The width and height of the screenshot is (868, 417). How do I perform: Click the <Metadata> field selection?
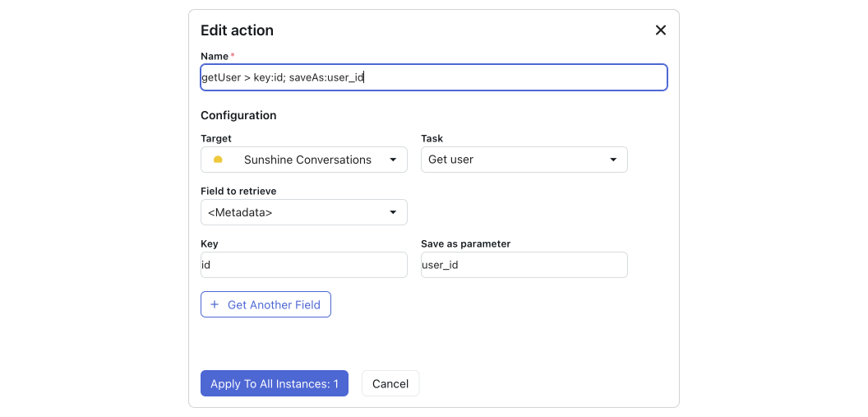(240, 212)
